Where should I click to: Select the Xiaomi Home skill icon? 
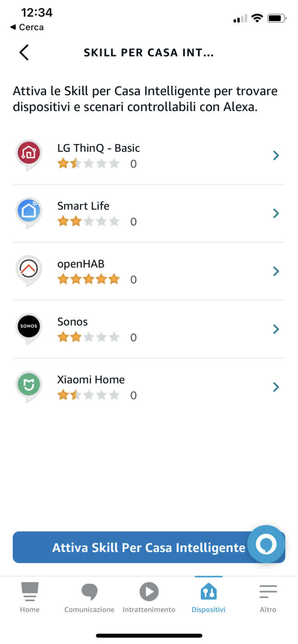tap(29, 386)
